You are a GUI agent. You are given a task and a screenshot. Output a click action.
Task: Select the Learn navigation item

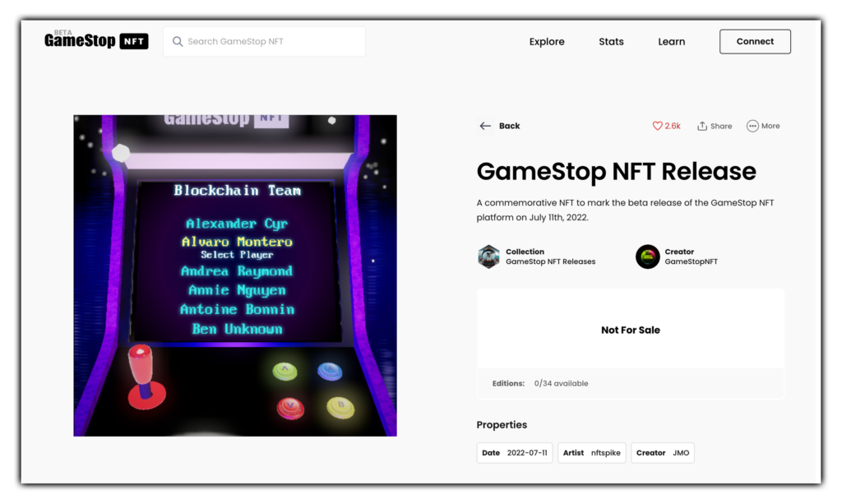click(671, 41)
